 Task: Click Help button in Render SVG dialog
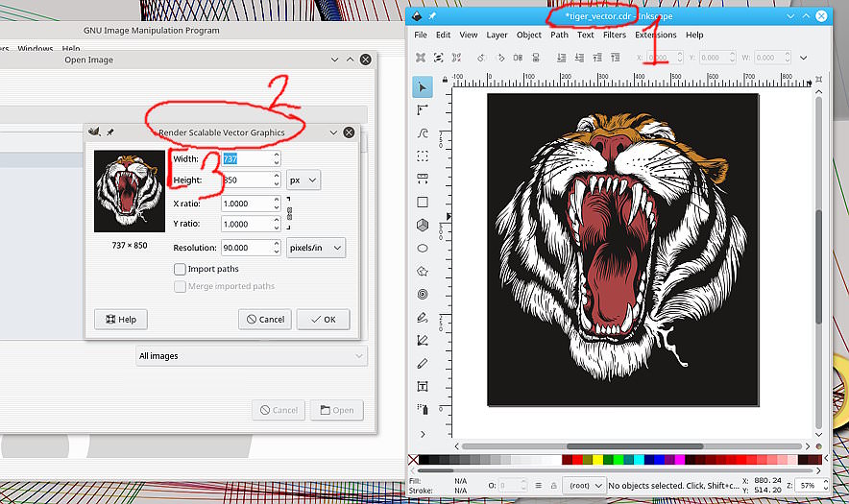(121, 320)
